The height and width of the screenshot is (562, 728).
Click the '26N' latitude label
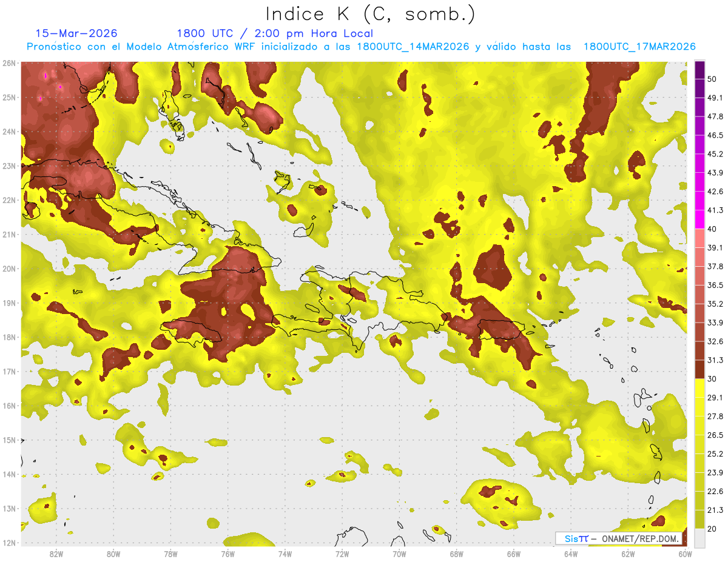[x=9, y=63]
